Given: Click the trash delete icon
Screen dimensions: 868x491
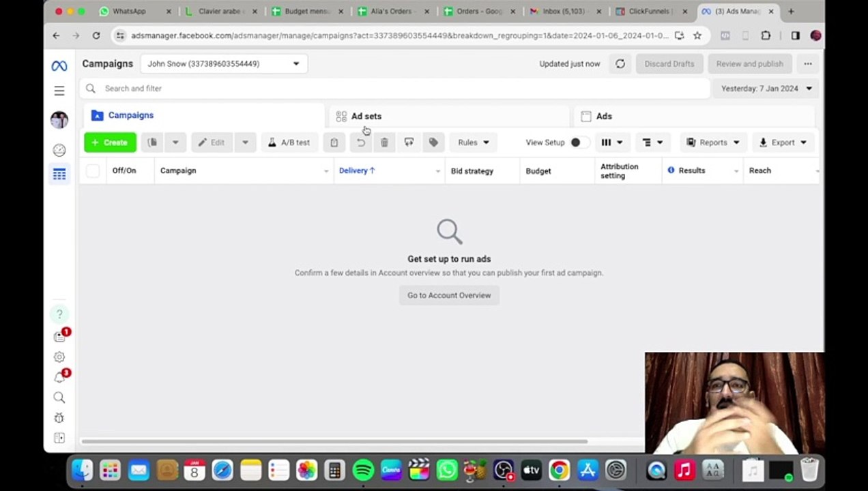Looking at the screenshot, I should pos(384,143).
